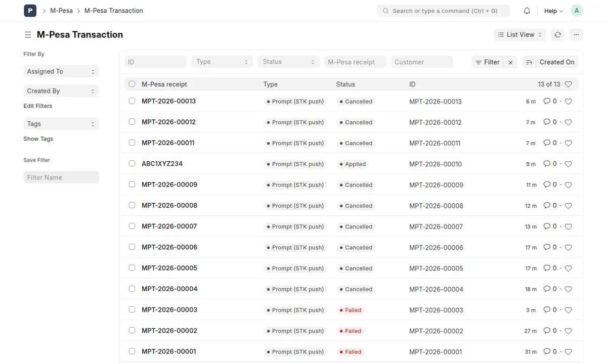Screen dimensions: 607x364
Task: Open the three-dot more options menu
Action: (576, 34)
